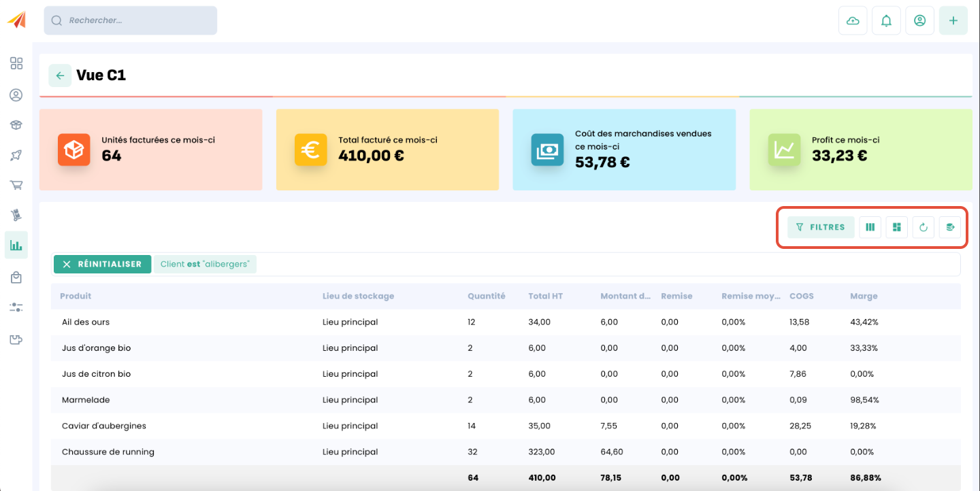The width and height of the screenshot is (980, 491).
Task: Click the cloud upload icon in the top bar
Action: click(853, 20)
